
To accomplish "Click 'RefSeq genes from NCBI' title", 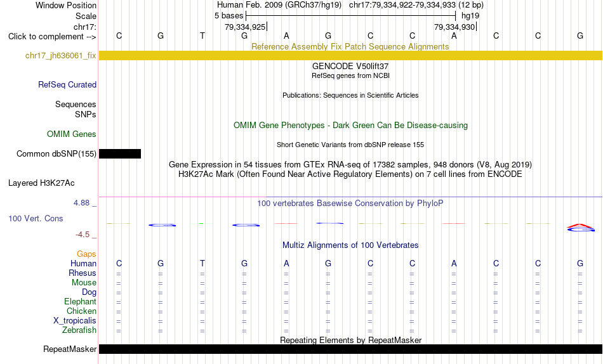I will (x=350, y=75).
